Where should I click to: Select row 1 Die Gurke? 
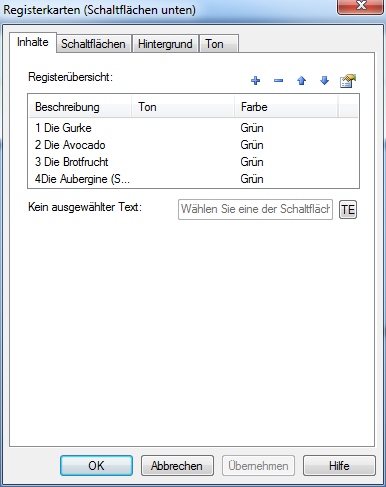[193, 128]
